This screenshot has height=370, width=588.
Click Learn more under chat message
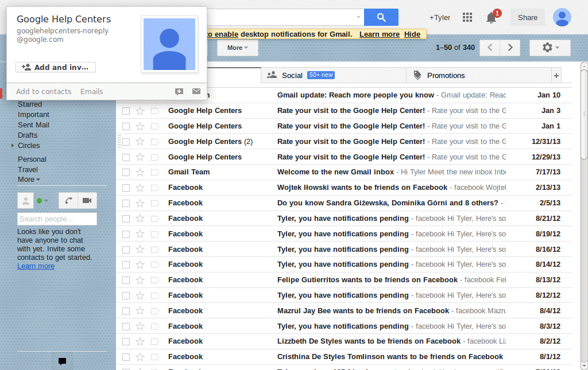(36, 266)
